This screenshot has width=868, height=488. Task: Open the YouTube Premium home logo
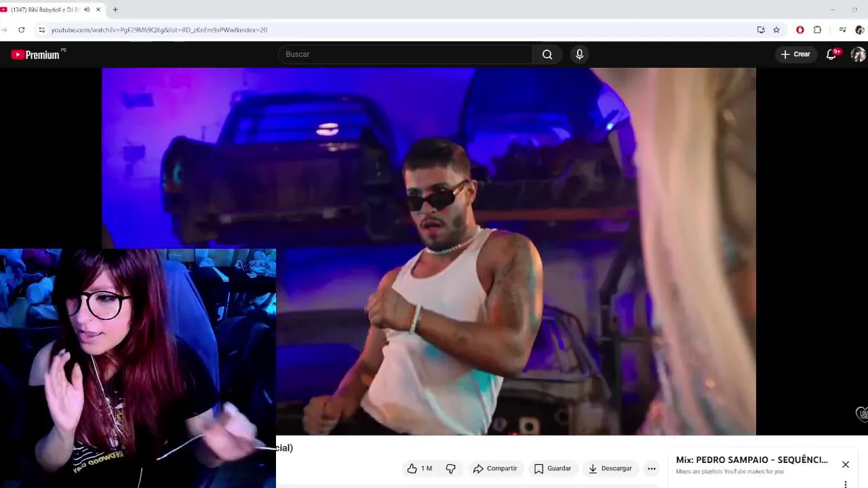[x=36, y=55]
